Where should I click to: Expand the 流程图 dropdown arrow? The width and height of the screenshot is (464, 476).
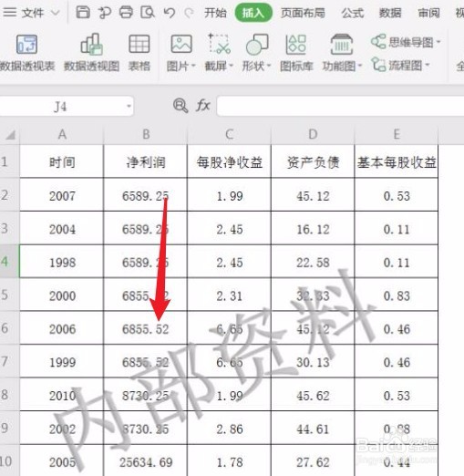427,65
